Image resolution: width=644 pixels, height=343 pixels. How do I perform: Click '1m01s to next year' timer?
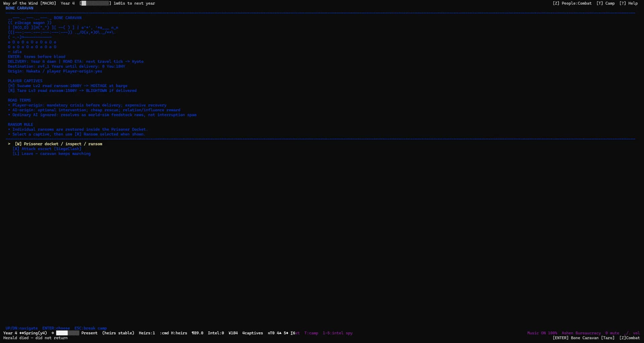[134, 3]
